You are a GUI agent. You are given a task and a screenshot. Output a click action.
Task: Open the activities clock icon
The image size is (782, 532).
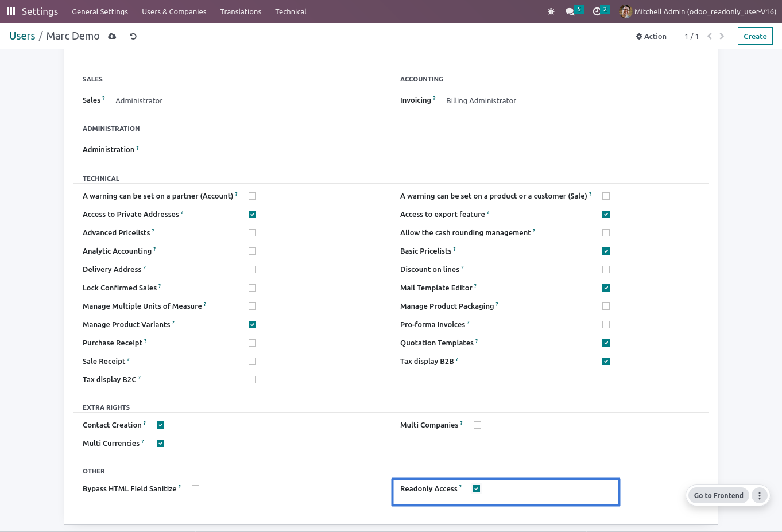pyautogui.click(x=597, y=11)
